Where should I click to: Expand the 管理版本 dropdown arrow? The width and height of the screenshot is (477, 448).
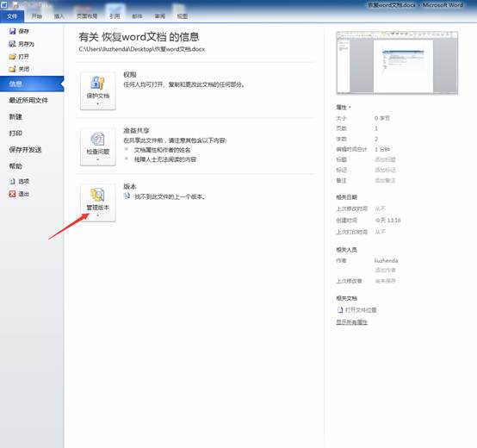click(97, 215)
